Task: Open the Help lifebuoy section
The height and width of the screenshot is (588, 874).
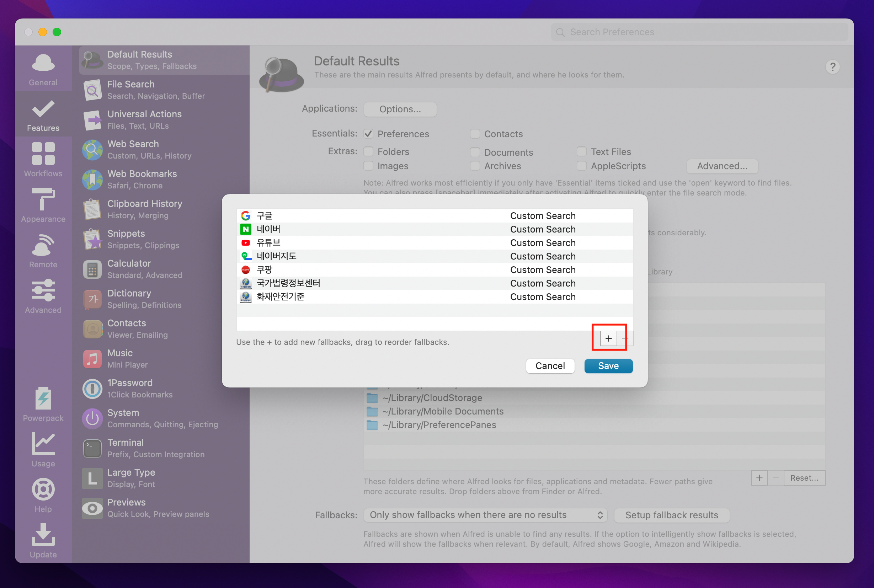Action: pyautogui.click(x=43, y=495)
